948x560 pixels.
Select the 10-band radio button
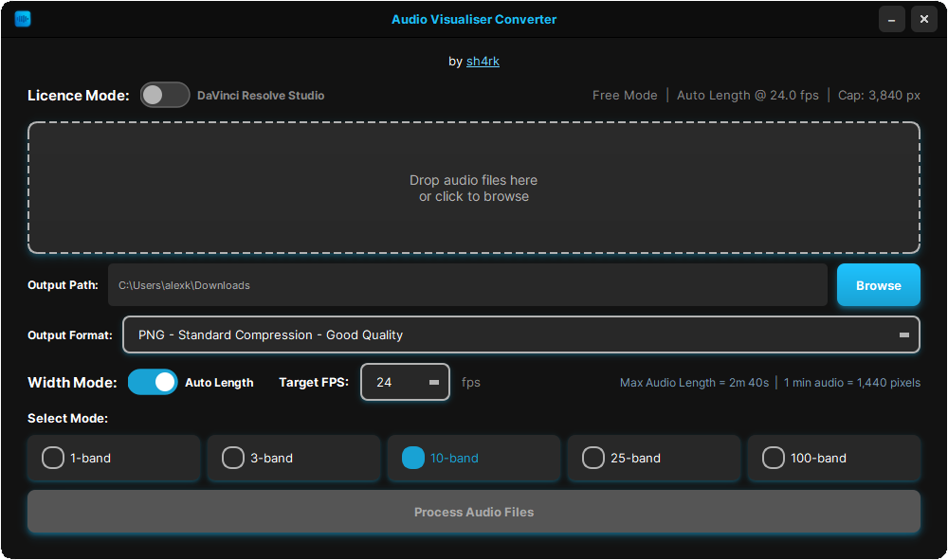pyautogui.click(x=413, y=458)
